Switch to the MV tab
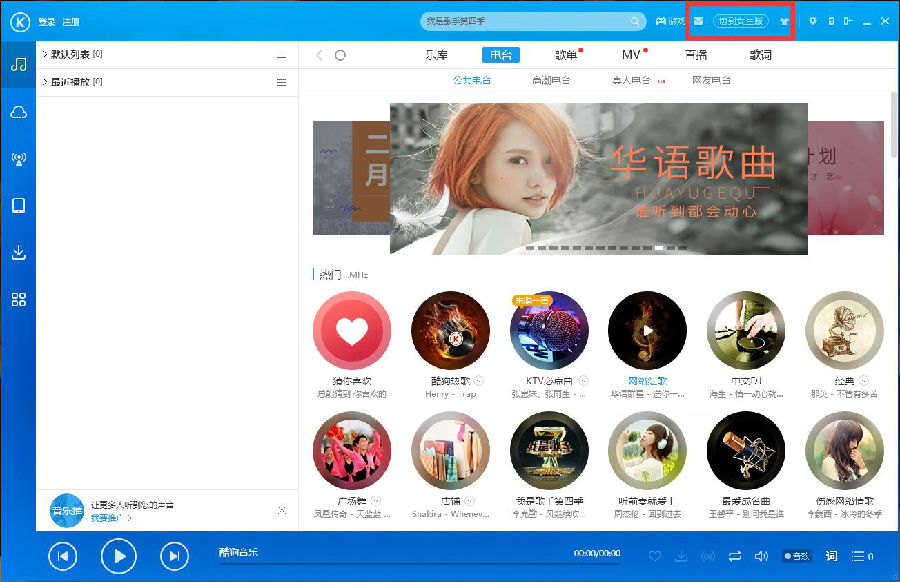Screen dimensions: 900x582 point(630,55)
